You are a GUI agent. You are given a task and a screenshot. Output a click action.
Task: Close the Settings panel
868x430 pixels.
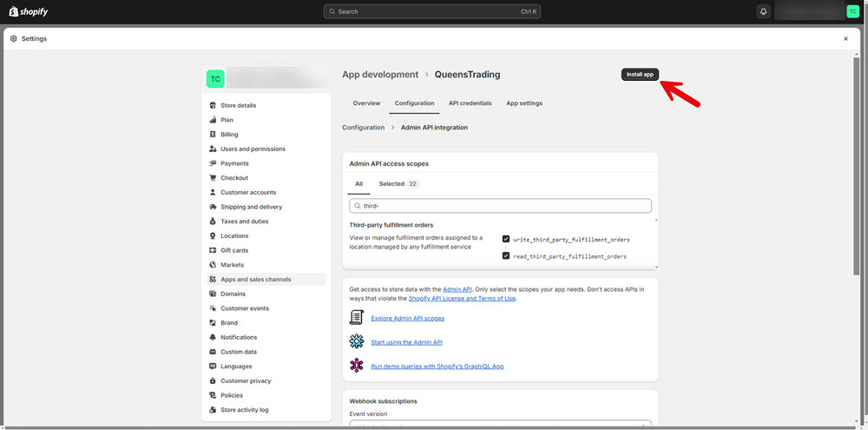pyautogui.click(x=845, y=39)
